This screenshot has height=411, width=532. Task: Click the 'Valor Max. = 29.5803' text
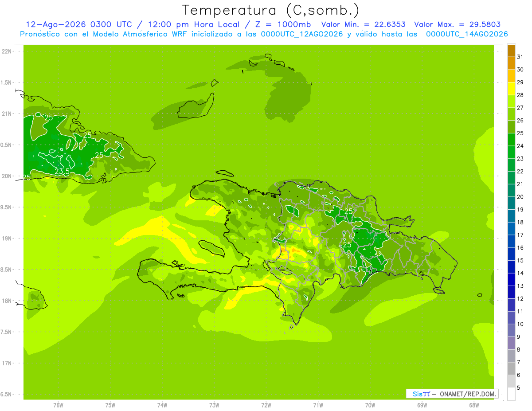pyautogui.click(x=458, y=24)
